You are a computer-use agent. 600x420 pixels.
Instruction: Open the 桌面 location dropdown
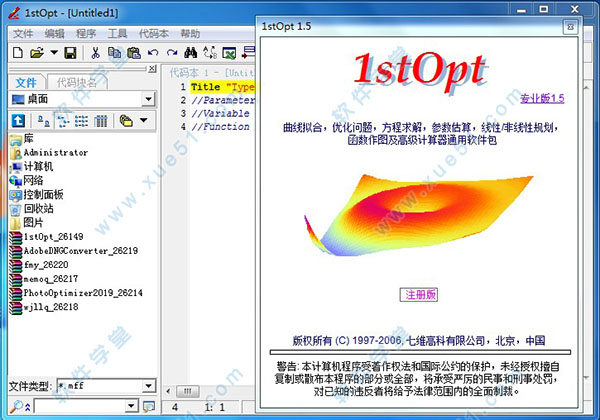pos(148,99)
